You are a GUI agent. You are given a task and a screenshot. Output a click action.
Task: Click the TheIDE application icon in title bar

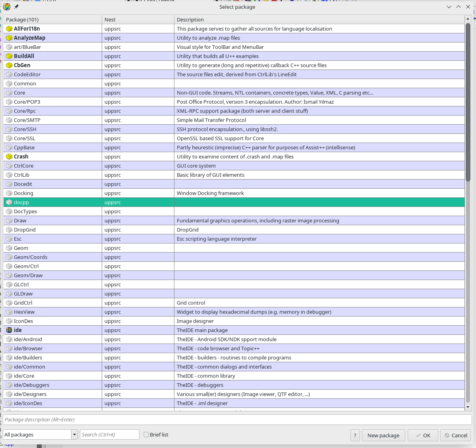tap(7, 7)
